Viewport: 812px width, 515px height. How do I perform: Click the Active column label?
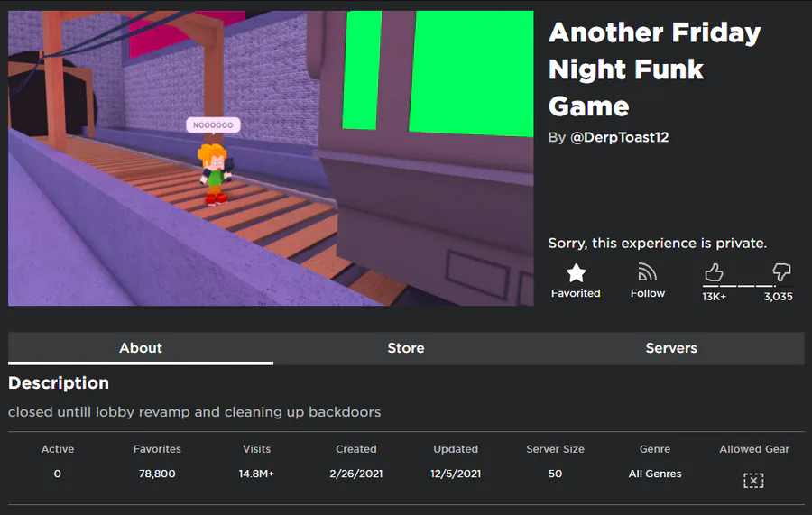58,449
